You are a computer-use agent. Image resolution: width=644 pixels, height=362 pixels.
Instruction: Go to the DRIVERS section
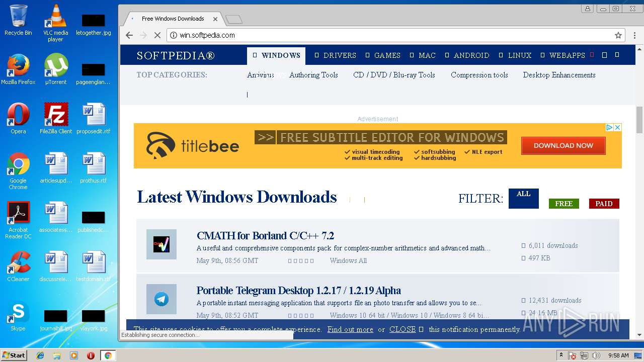pos(335,55)
